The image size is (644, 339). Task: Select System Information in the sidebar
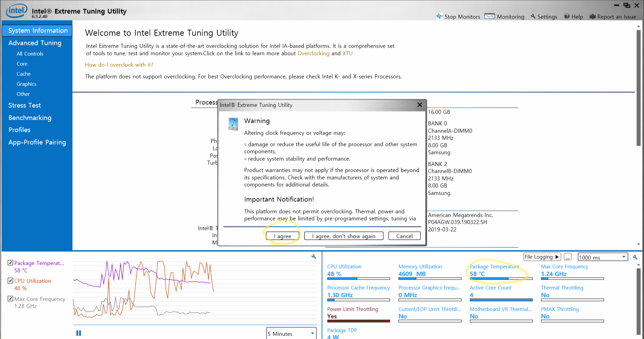[x=37, y=31]
